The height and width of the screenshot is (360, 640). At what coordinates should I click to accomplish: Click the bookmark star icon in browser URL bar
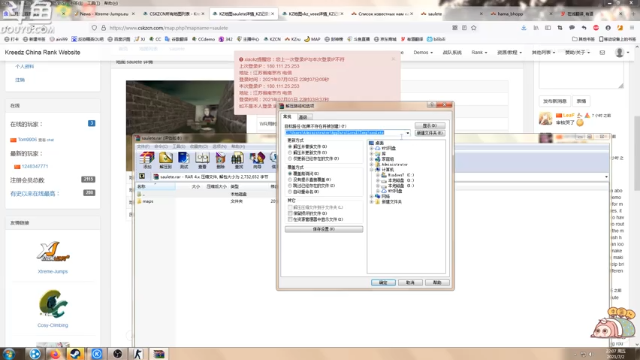[x=473, y=28]
